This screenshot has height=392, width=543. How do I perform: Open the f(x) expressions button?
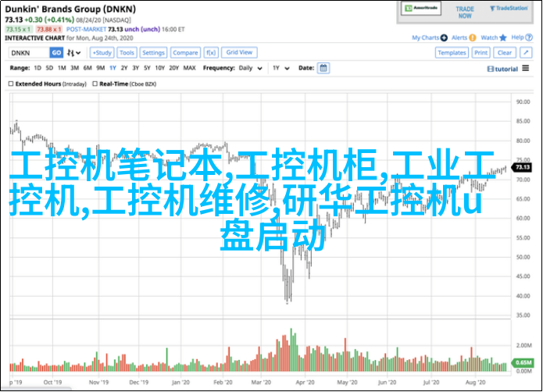[x=211, y=52]
